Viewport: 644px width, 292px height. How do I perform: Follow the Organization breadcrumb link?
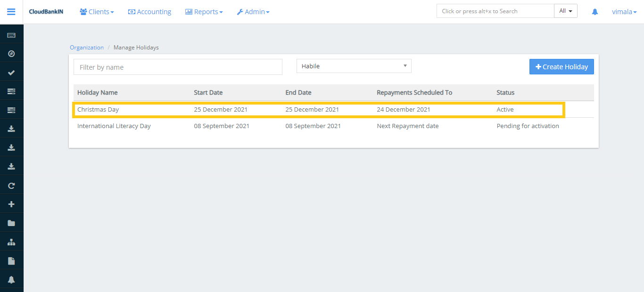pyautogui.click(x=87, y=48)
